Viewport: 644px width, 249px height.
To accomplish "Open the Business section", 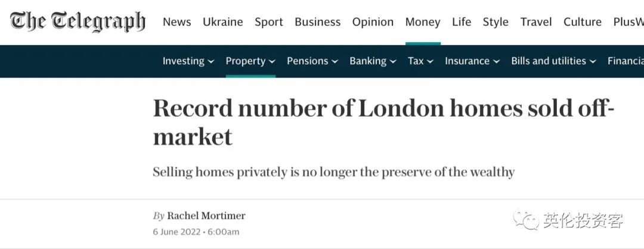I will pos(317,21).
